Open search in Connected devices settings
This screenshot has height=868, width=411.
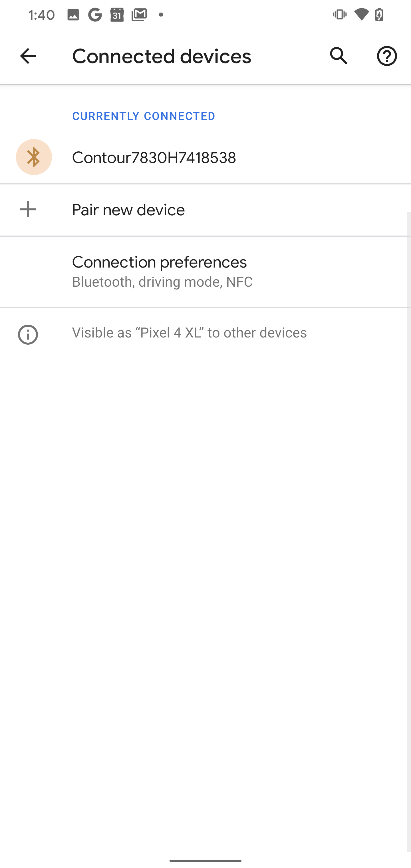[339, 56]
